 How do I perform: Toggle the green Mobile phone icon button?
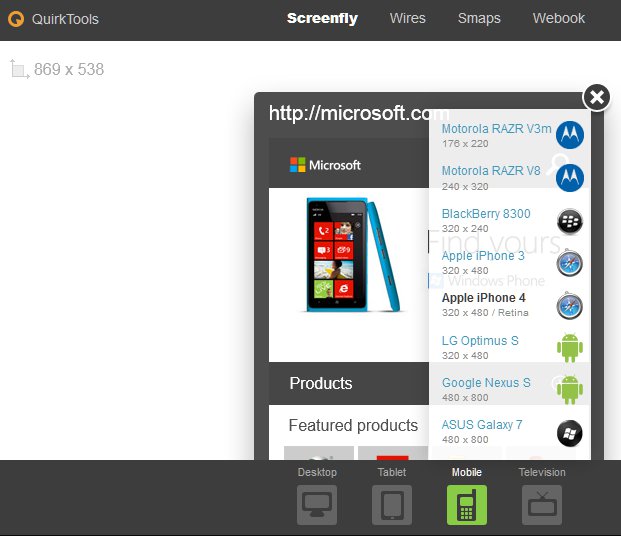(x=467, y=505)
